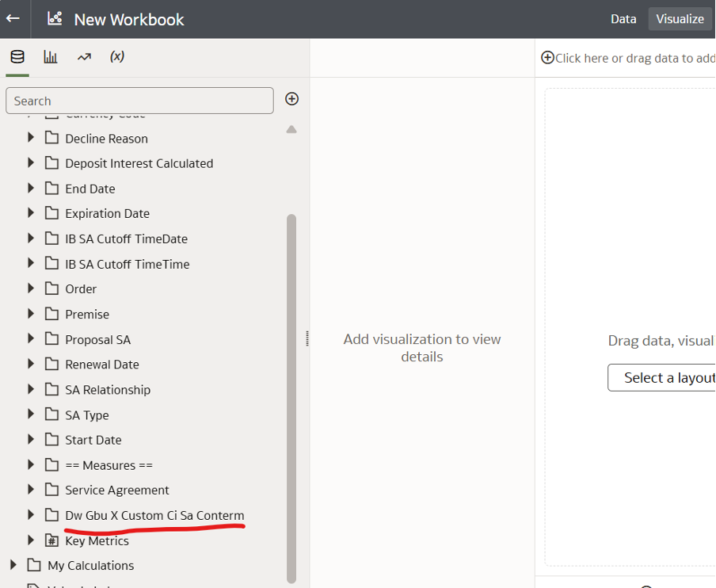Image resolution: width=716 pixels, height=588 pixels.
Task: Click the New Workbook logo icon
Action: click(x=55, y=19)
